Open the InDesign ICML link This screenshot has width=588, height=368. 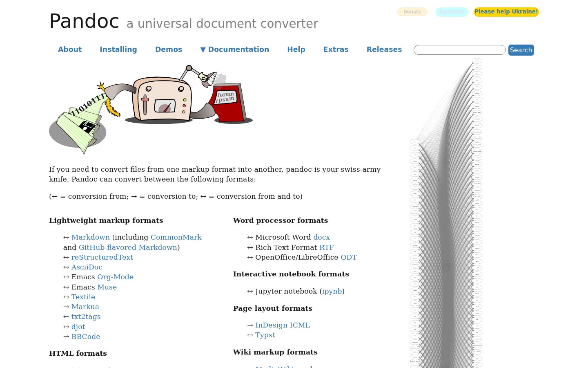(283, 325)
